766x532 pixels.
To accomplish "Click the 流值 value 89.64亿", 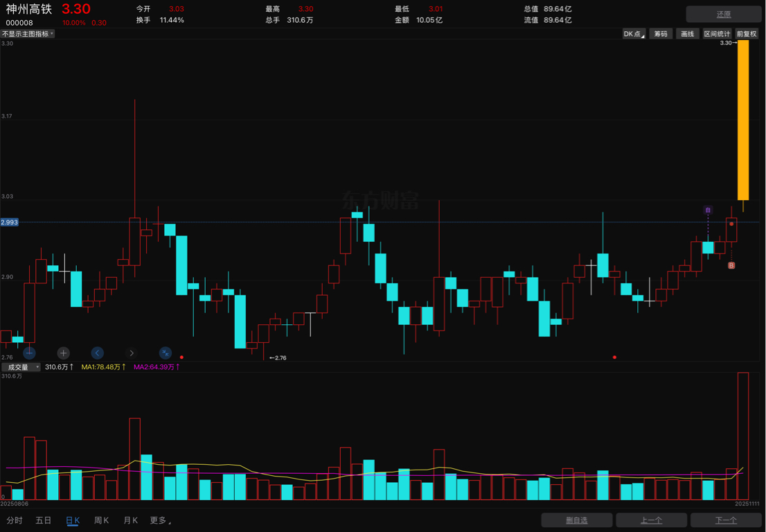I will click(558, 20).
